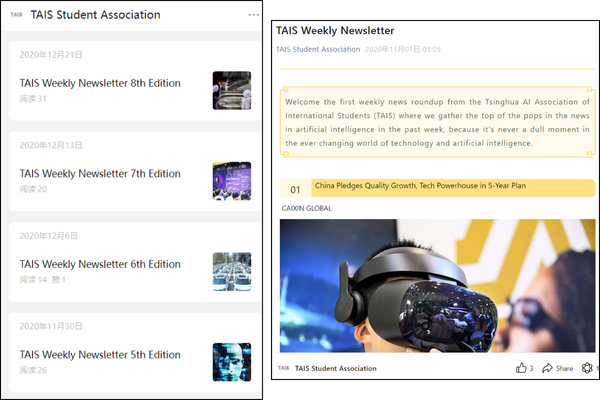Image resolution: width=600 pixels, height=400 pixels.
Task: Click the date 2020年12月21日
Action: click(51, 55)
